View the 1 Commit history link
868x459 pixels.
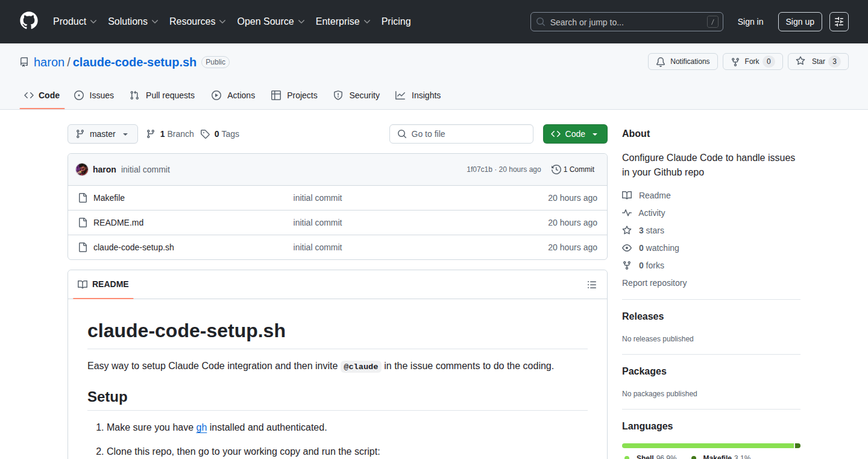click(573, 169)
